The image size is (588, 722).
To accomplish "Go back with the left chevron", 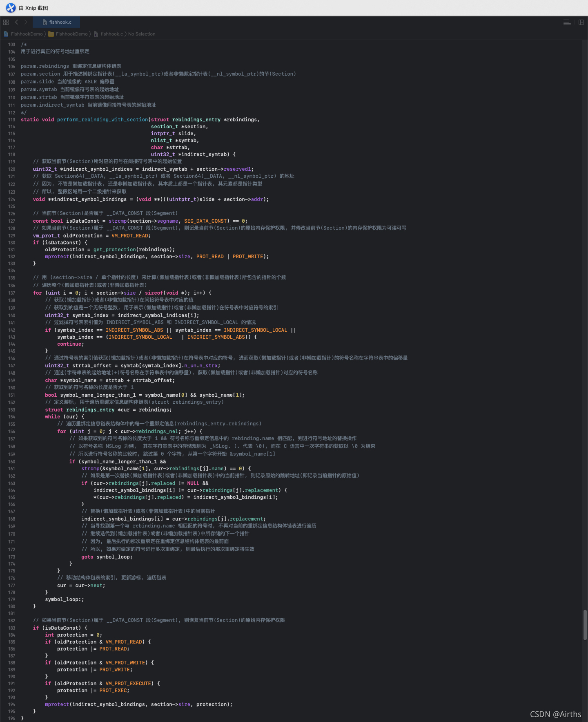I will [x=16, y=22].
